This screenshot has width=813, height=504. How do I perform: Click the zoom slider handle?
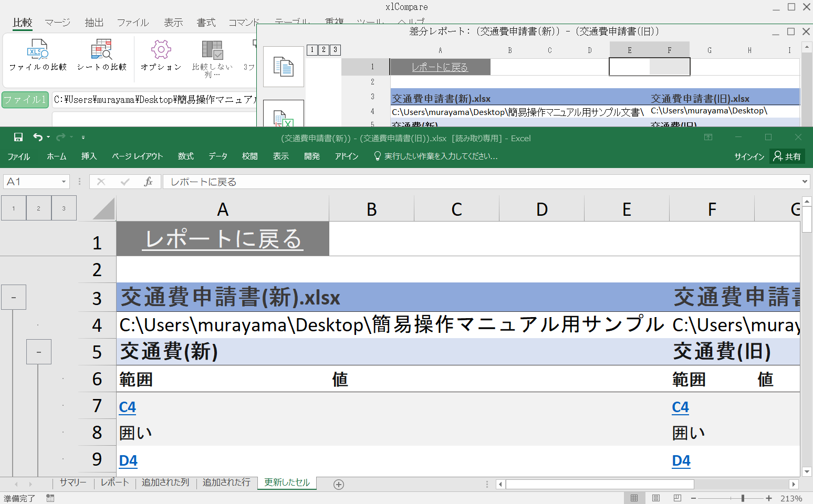[743, 498]
